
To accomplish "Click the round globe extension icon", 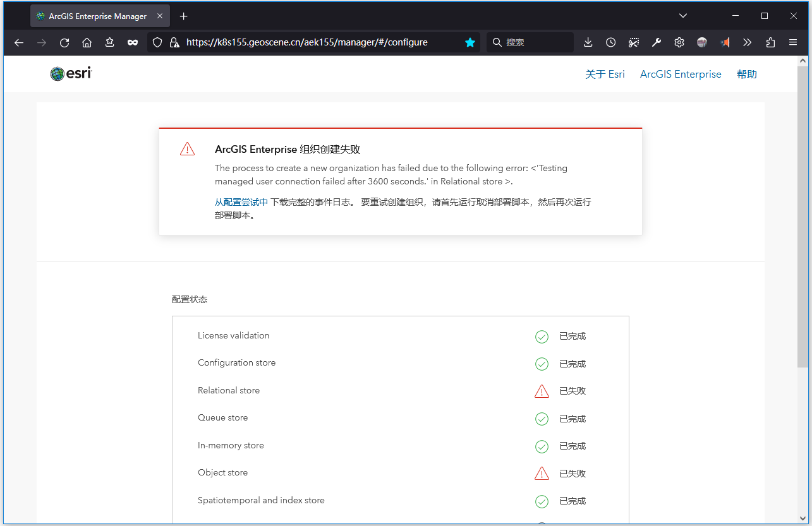I will click(702, 42).
